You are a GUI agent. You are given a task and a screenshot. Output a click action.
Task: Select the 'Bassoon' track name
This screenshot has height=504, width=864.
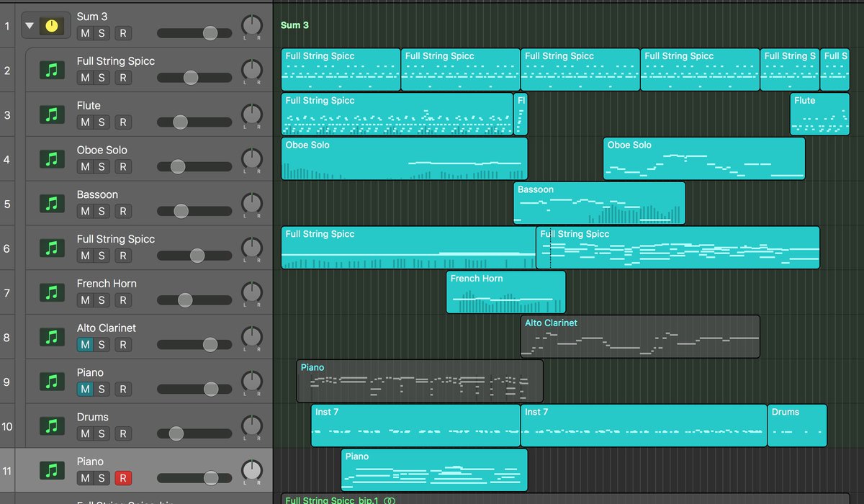[97, 195]
